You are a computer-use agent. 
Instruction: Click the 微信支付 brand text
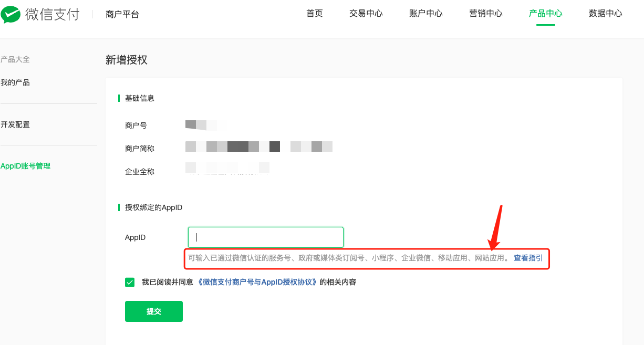(x=53, y=14)
